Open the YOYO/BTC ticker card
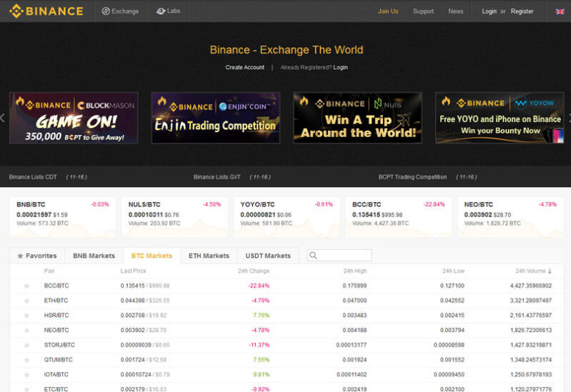The width and height of the screenshot is (571, 392). tap(287, 217)
